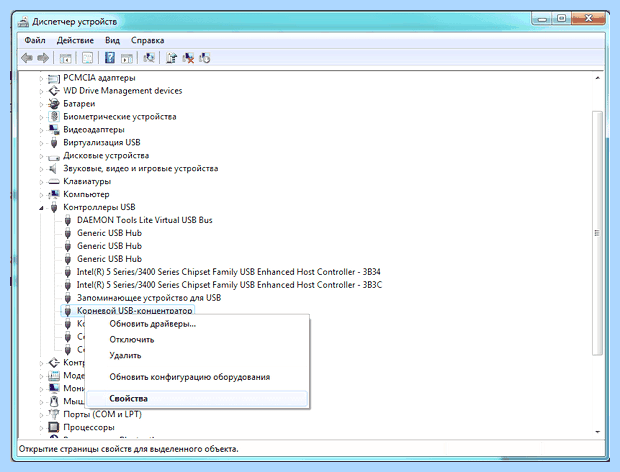Click the Биометрические устройства fingerprint icon
The height and width of the screenshot is (472, 620).
coord(54,117)
